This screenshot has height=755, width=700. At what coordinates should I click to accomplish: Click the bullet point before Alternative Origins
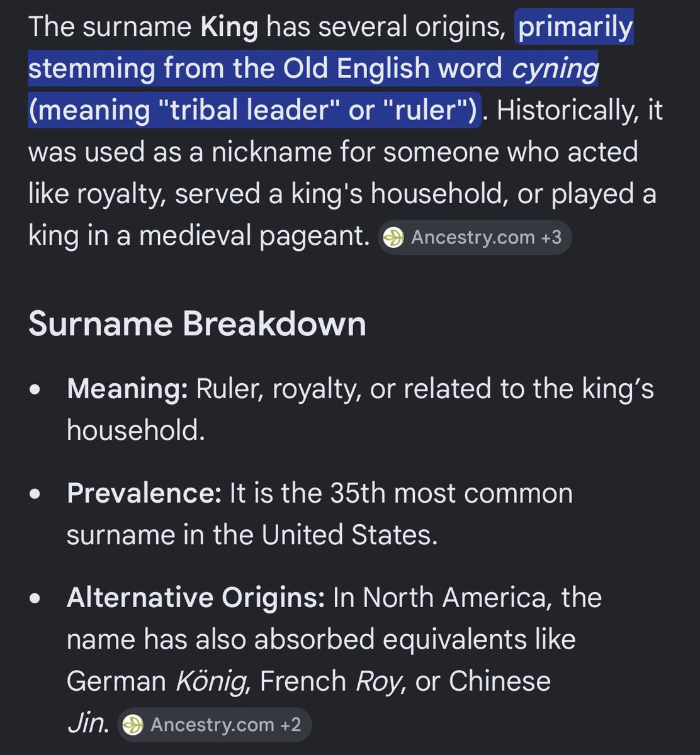pyautogui.click(x=35, y=599)
